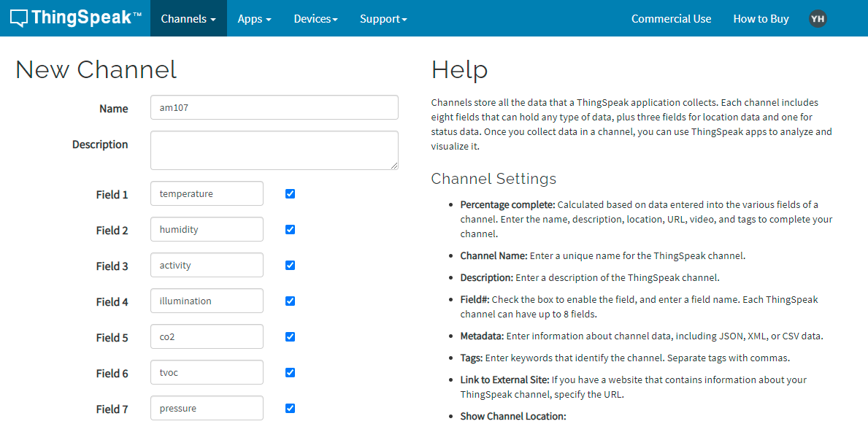Open the YH user avatar menu
868x424 pixels.
click(x=818, y=19)
